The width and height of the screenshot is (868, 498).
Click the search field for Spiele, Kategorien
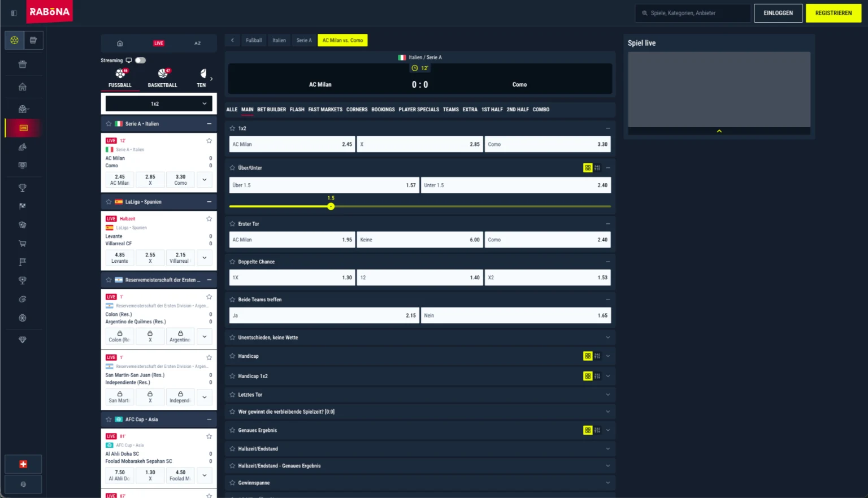pyautogui.click(x=694, y=13)
